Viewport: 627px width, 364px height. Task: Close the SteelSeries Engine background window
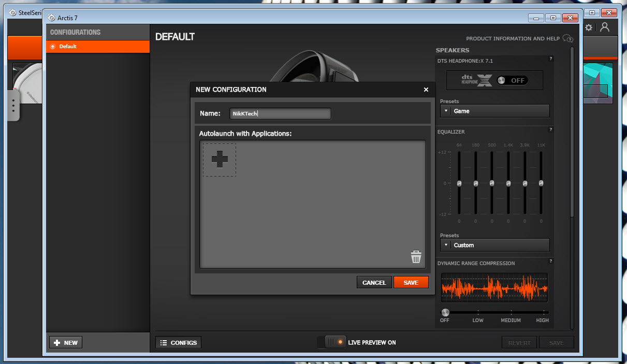pyautogui.click(x=610, y=12)
